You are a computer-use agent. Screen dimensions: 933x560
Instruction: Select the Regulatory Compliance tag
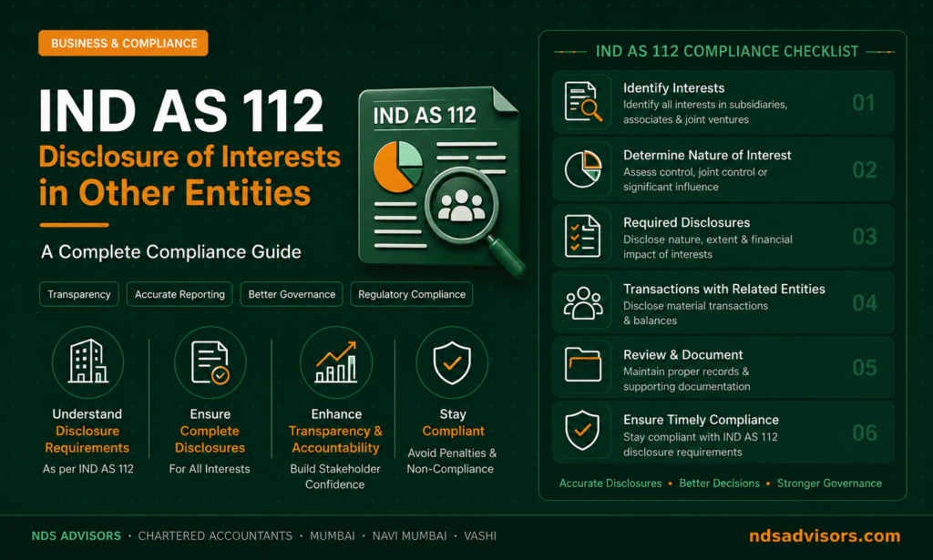pyautogui.click(x=412, y=294)
